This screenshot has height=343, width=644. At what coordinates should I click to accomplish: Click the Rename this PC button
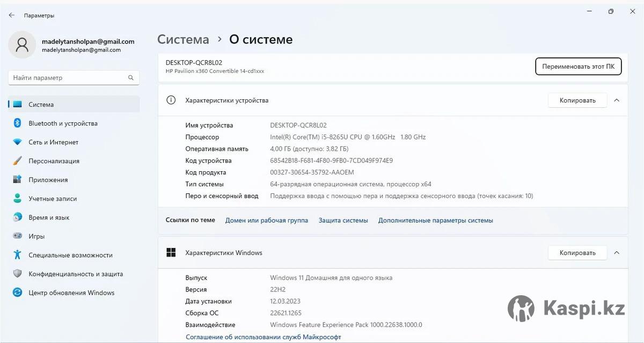click(x=578, y=67)
